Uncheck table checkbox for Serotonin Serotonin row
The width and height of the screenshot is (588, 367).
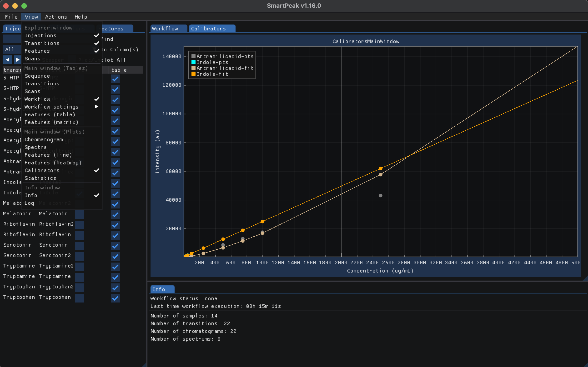115,246
